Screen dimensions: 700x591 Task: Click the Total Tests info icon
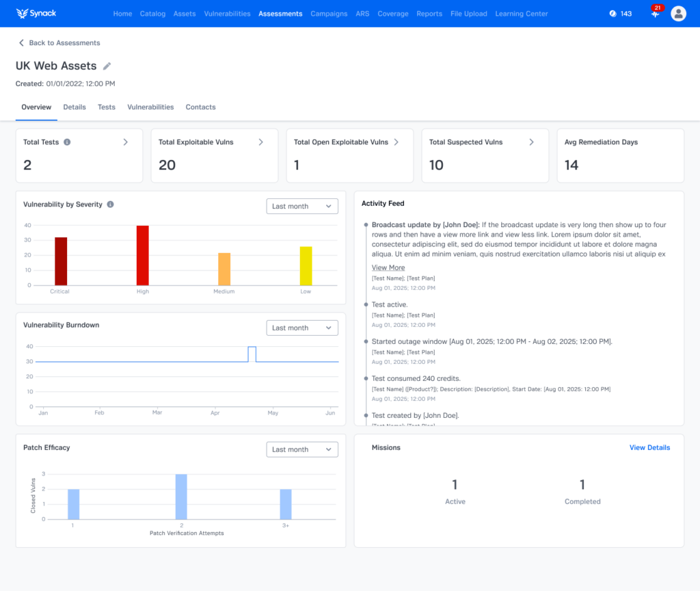tap(67, 142)
